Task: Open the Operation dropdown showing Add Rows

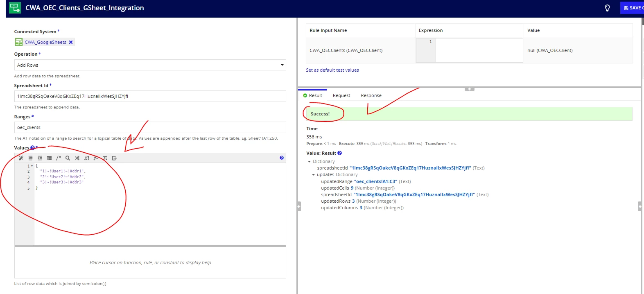Action: pos(150,65)
